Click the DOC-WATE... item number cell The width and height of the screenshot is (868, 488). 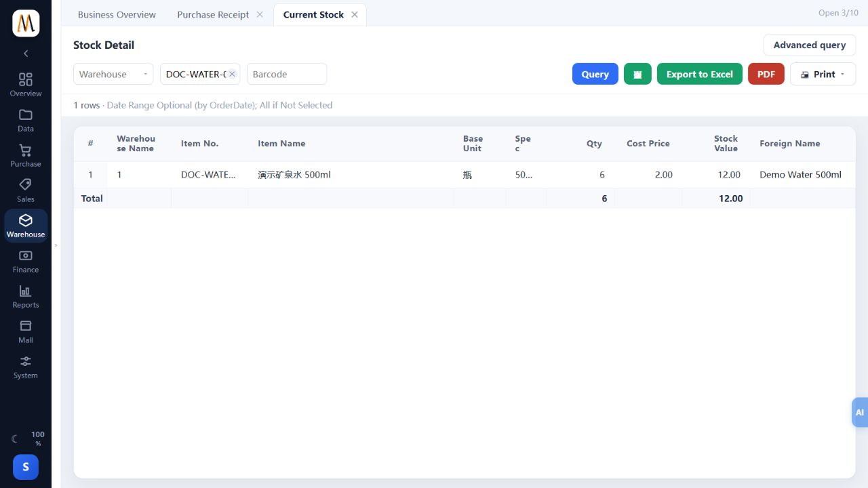tap(208, 174)
